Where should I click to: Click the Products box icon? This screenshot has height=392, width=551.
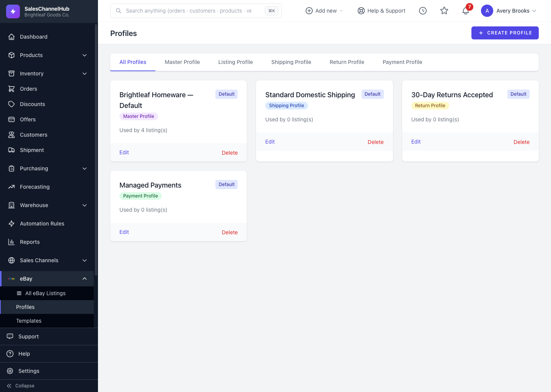(x=11, y=55)
